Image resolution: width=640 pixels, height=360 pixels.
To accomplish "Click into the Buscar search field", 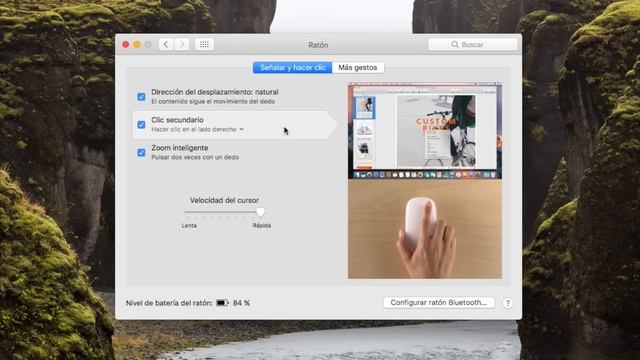I will pyautogui.click(x=473, y=44).
